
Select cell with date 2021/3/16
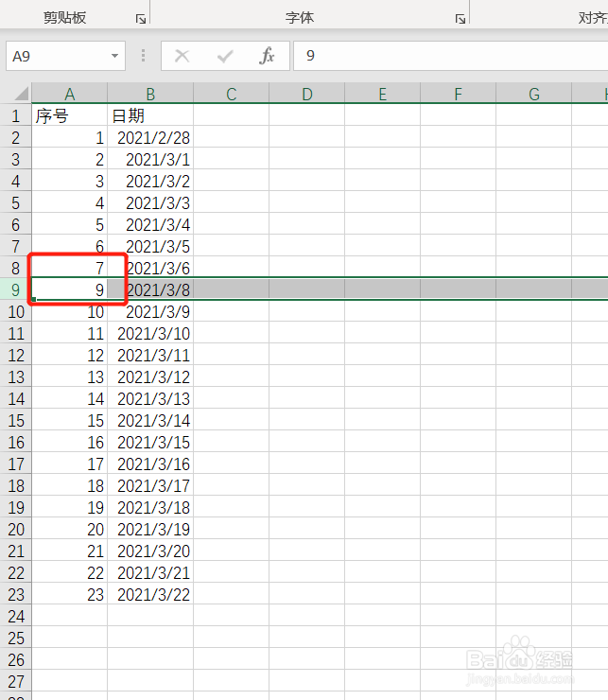tap(150, 464)
